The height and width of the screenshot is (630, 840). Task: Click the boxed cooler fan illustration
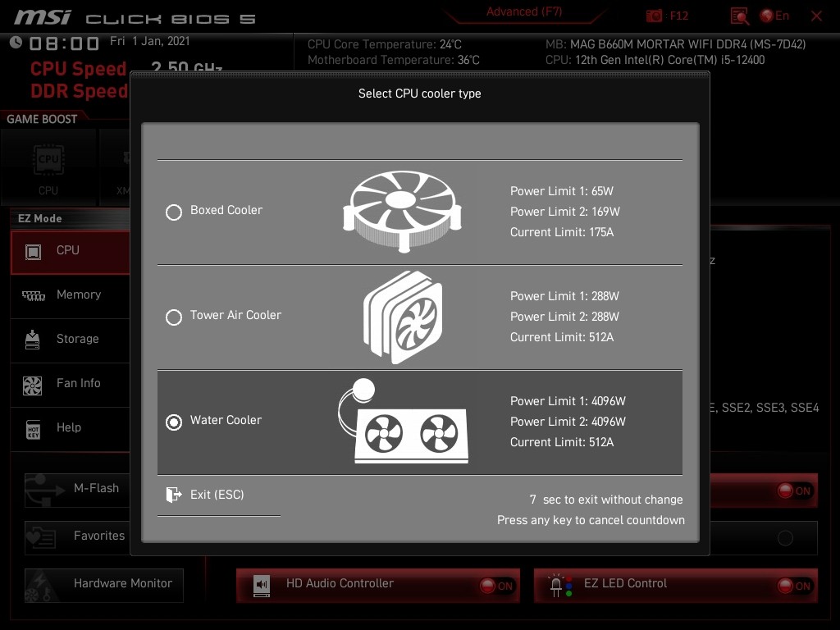[x=402, y=212]
